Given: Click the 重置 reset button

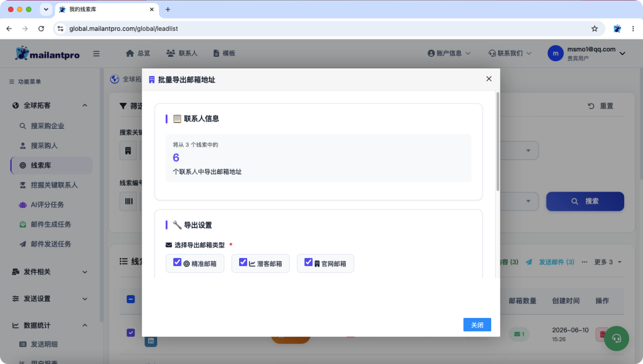Looking at the screenshot, I should pos(601,106).
